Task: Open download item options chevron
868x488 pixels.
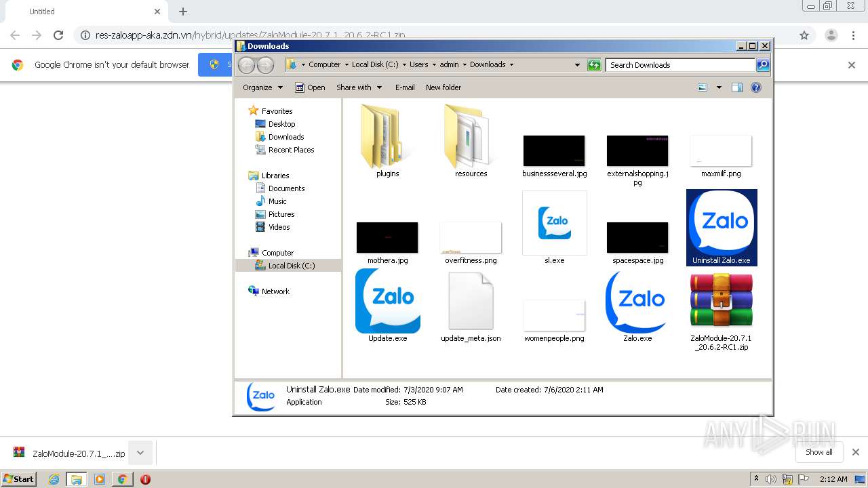Action: (x=140, y=453)
